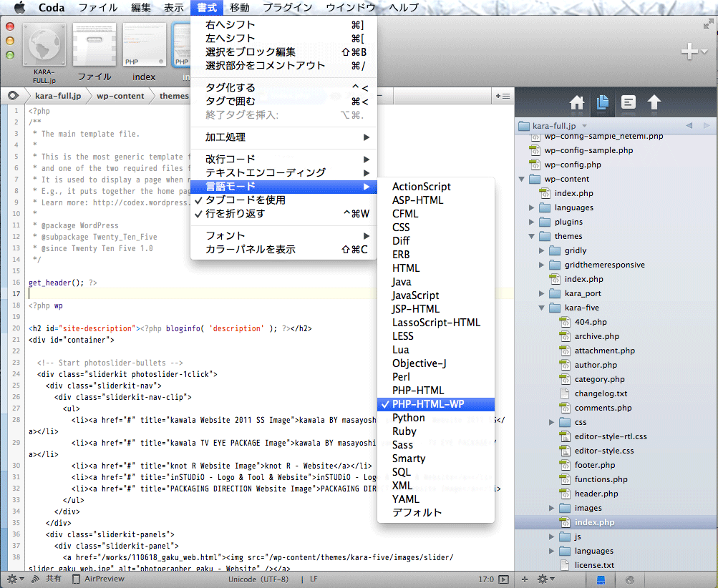Toggle タブコードを使用 checkmark option
Screen dimensions: 718x588
point(283,200)
